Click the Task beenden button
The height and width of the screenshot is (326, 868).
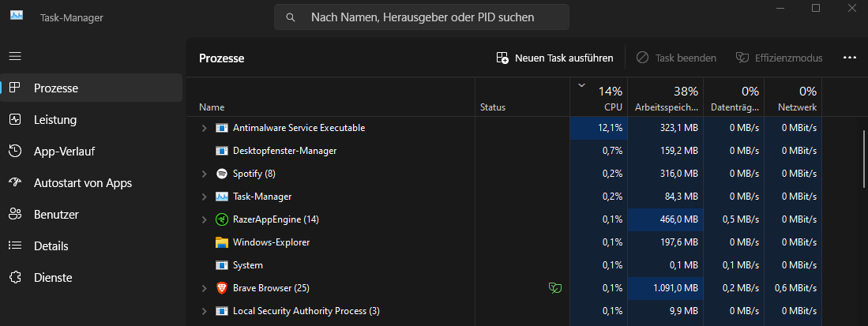tap(676, 58)
